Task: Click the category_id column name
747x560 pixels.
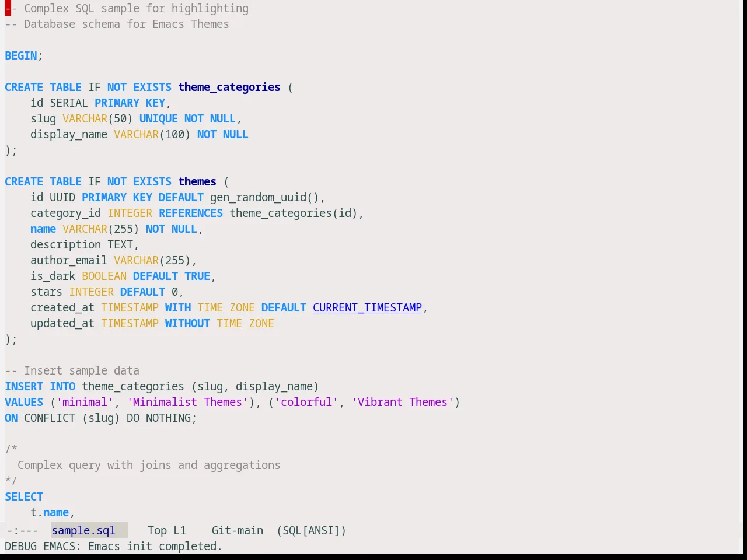Action: (65, 213)
